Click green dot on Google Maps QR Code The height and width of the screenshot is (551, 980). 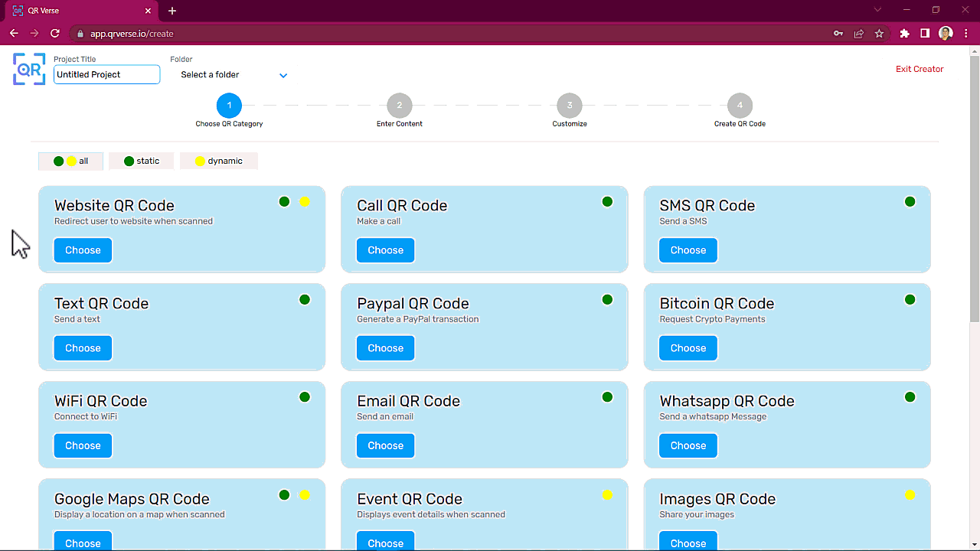285,495
